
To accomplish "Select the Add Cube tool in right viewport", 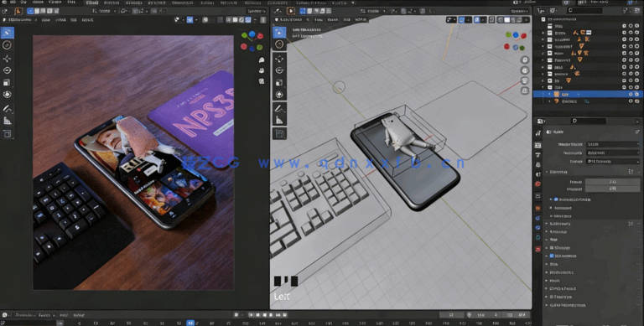I will (280, 134).
